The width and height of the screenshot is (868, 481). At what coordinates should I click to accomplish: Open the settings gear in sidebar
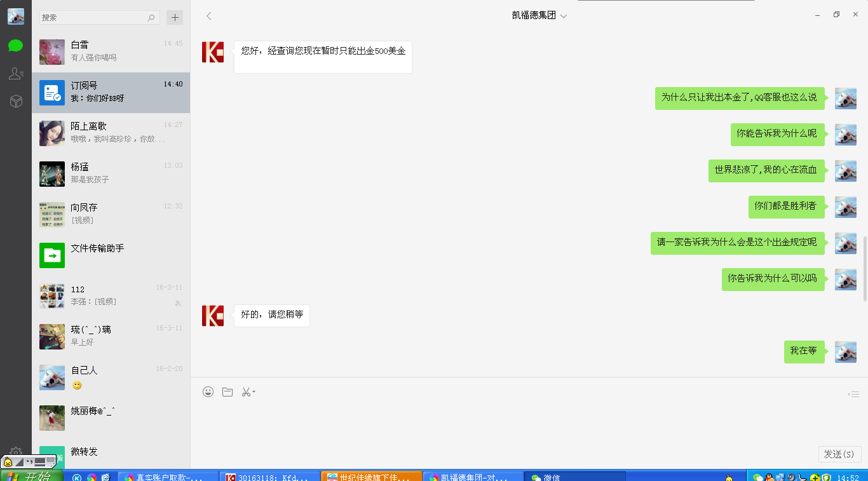tap(16, 452)
